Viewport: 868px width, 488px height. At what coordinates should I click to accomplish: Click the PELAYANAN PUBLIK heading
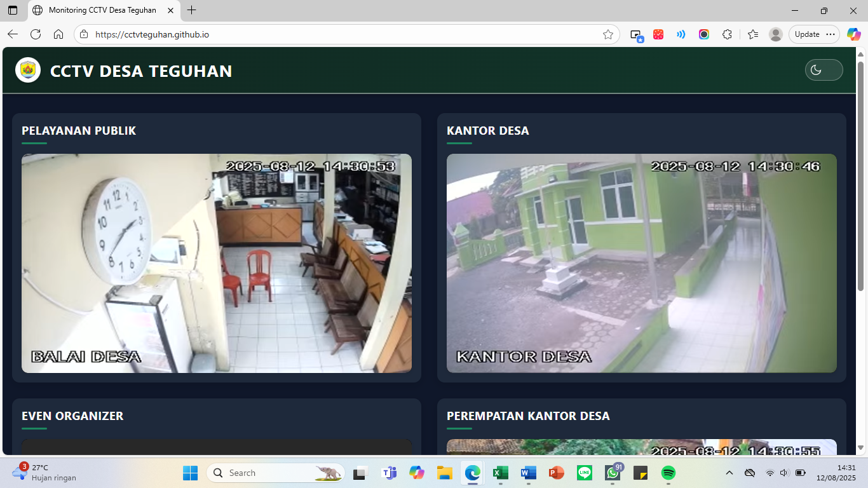(79, 130)
